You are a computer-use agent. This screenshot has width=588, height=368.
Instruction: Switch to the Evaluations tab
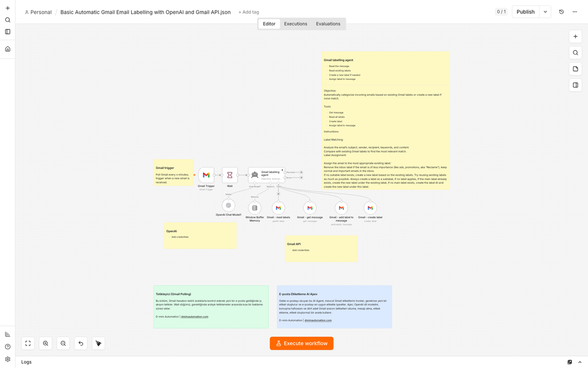(x=328, y=24)
